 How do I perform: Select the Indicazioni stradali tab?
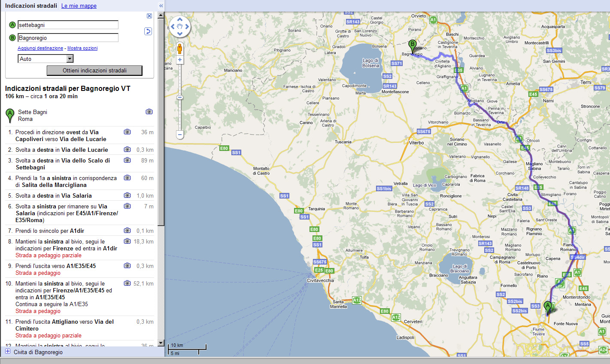tap(31, 6)
